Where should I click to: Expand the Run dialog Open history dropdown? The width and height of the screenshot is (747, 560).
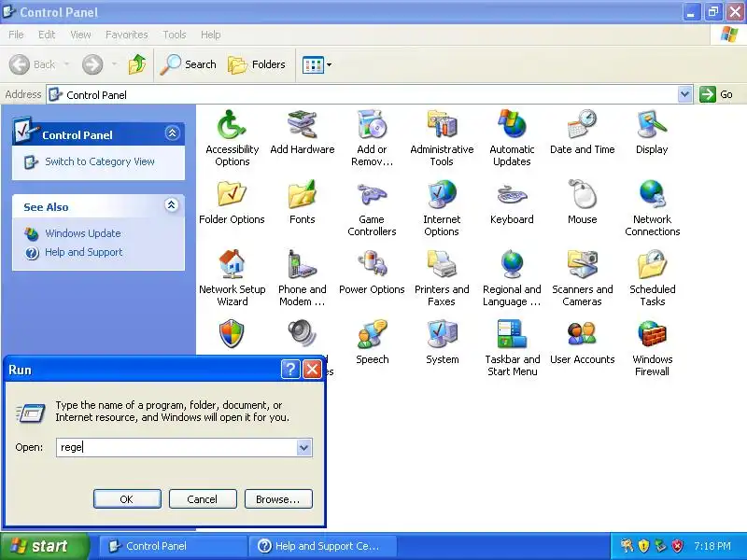click(x=303, y=448)
